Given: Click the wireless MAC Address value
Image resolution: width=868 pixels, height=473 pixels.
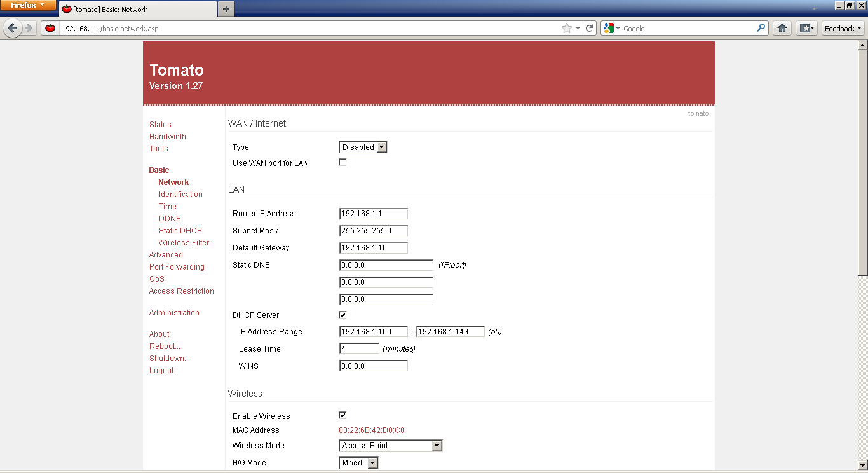Looking at the screenshot, I should click(372, 430).
